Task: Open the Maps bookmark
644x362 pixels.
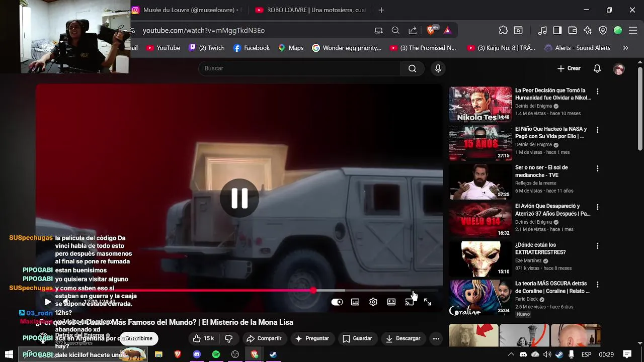Action: click(291, 48)
